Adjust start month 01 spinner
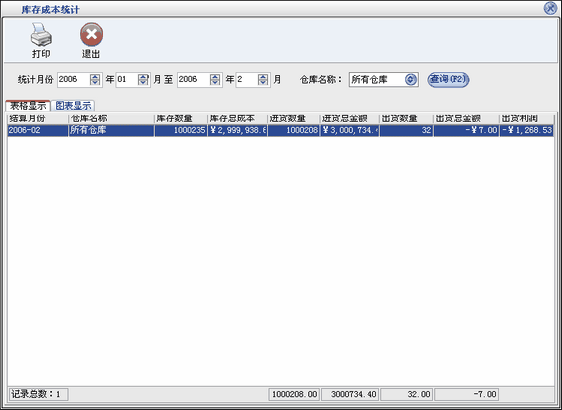 143,80
